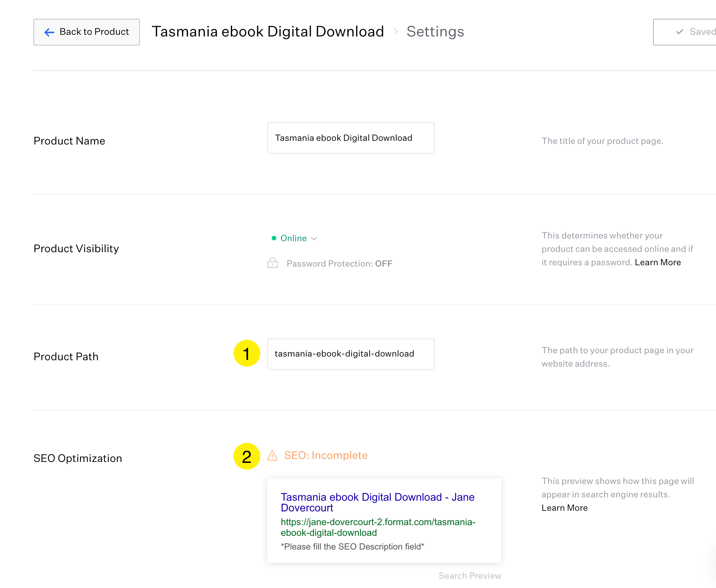Screen dimensions: 716x588
Task: Click into the Product Name field
Action: pos(351,138)
